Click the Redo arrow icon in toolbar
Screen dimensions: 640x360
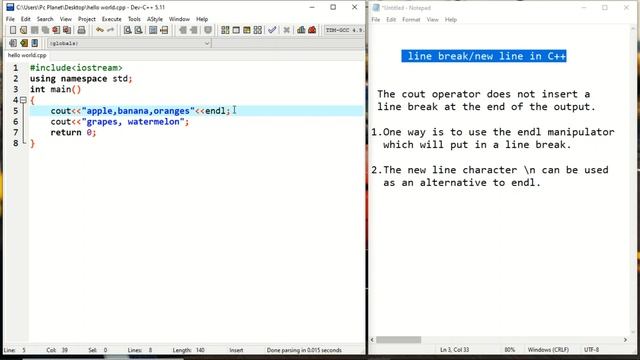tap(111, 30)
